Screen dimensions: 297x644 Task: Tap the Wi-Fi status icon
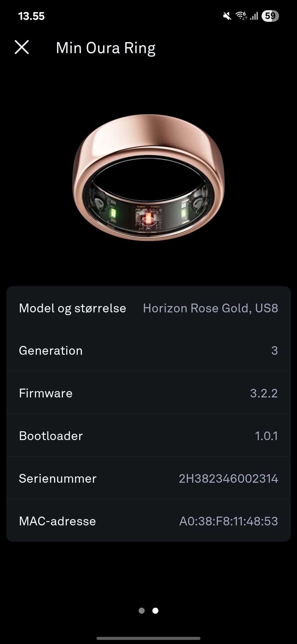tap(241, 15)
